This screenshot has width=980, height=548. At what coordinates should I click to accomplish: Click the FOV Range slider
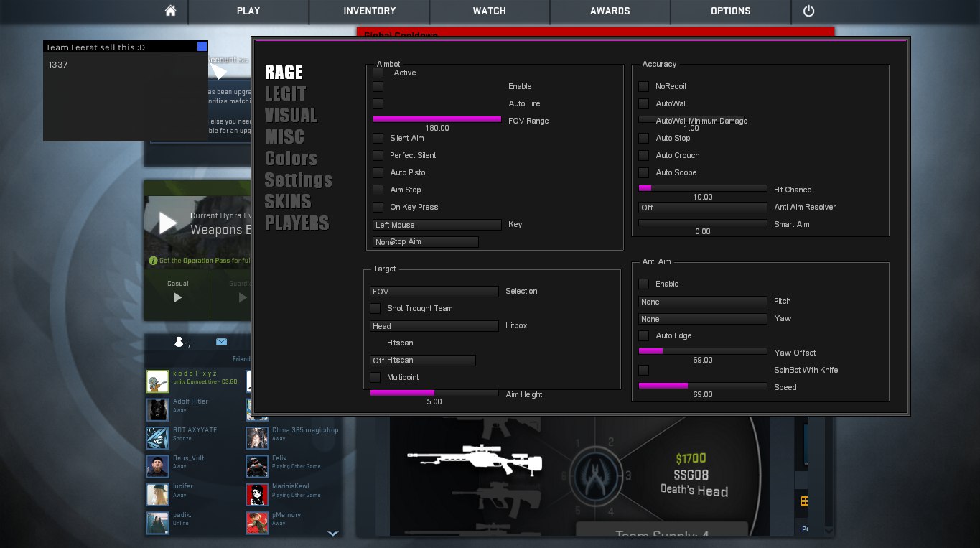pyautogui.click(x=437, y=119)
